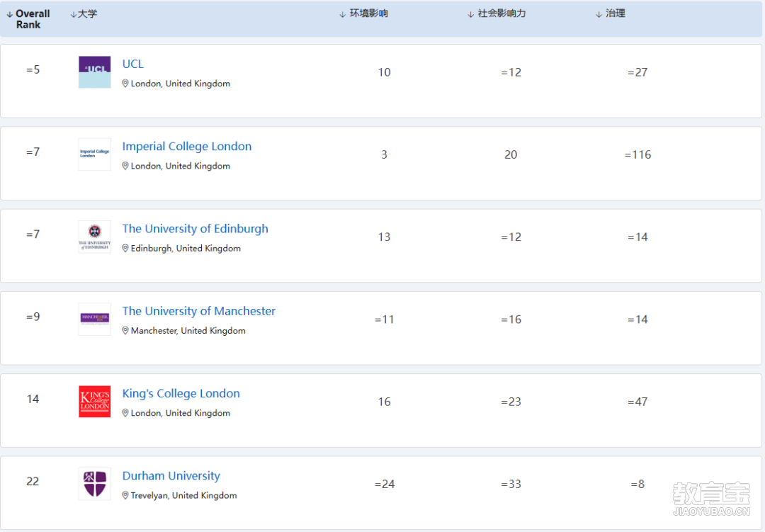Screen dimensions: 765x532
Task: Click Imperial College London's 环境影响 value '3'
Action: 384,154
